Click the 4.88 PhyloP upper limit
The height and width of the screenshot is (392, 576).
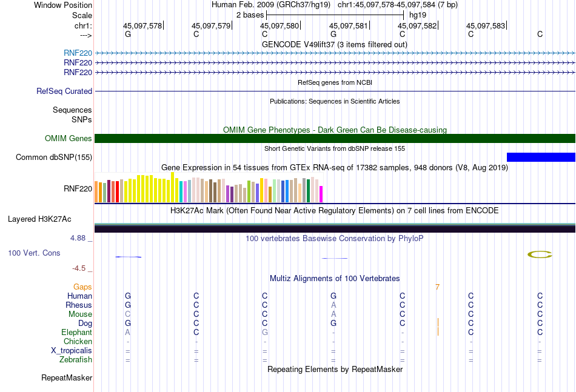(78, 238)
